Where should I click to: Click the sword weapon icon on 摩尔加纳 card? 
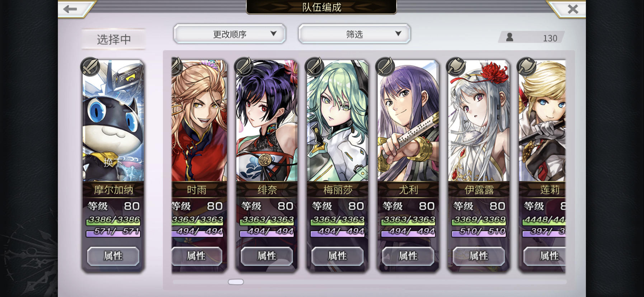(90, 67)
